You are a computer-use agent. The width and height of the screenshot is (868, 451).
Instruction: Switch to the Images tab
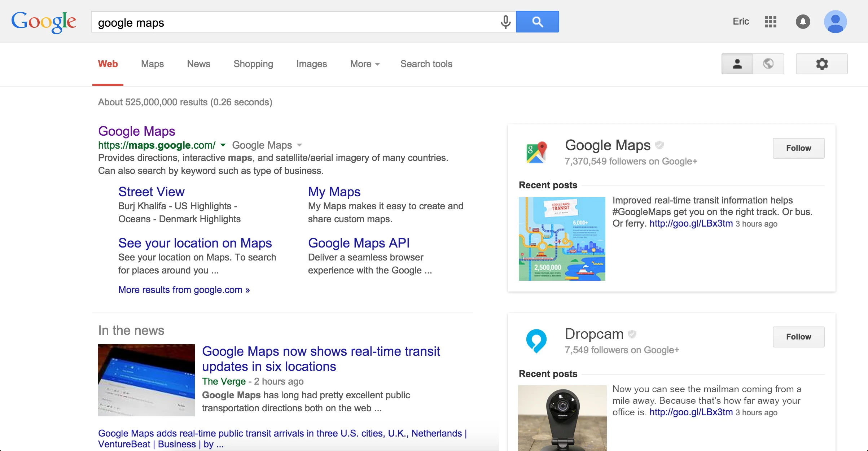pos(311,64)
